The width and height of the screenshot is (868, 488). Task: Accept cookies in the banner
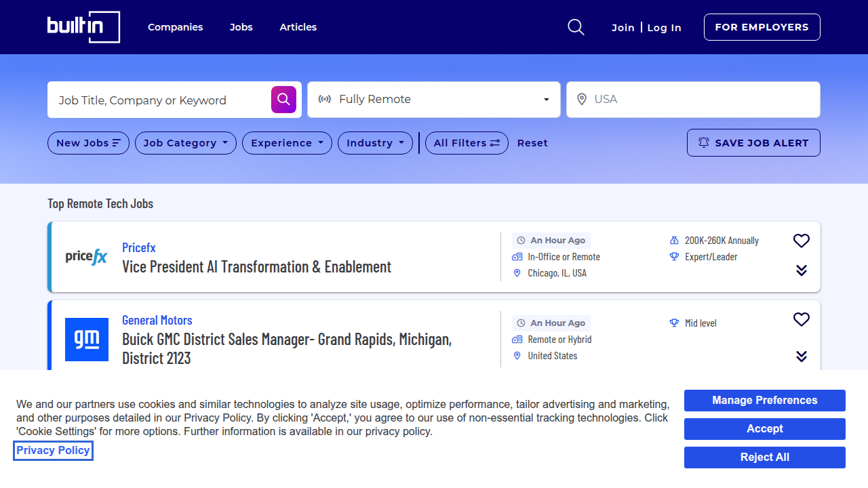pyautogui.click(x=765, y=429)
